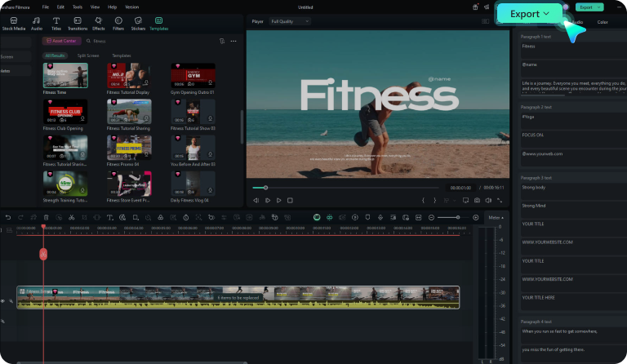Viewport: 627px width, 364px height.
Task: Click the gift icon in title bar
Action: coord(475,7)
